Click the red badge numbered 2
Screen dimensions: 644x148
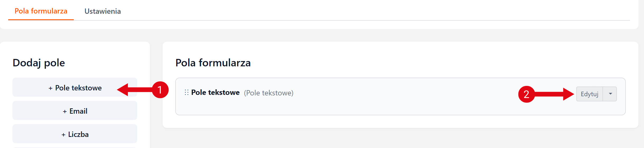[526, 94]
